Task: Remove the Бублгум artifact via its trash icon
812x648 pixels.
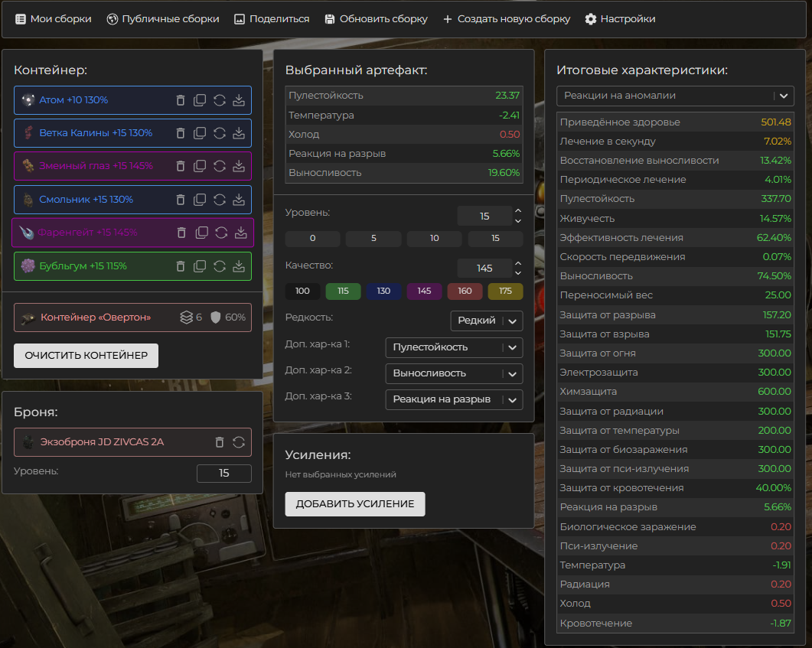Action: [181, 266]
